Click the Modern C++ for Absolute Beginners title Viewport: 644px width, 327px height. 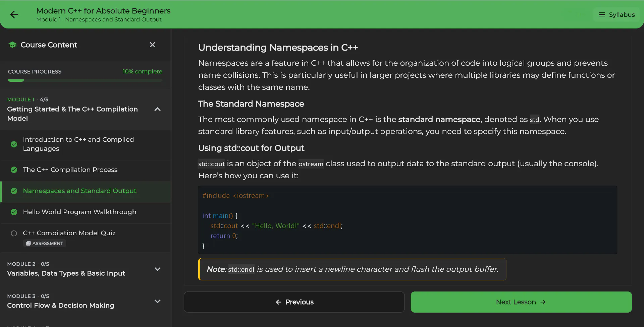click(103, 11)
